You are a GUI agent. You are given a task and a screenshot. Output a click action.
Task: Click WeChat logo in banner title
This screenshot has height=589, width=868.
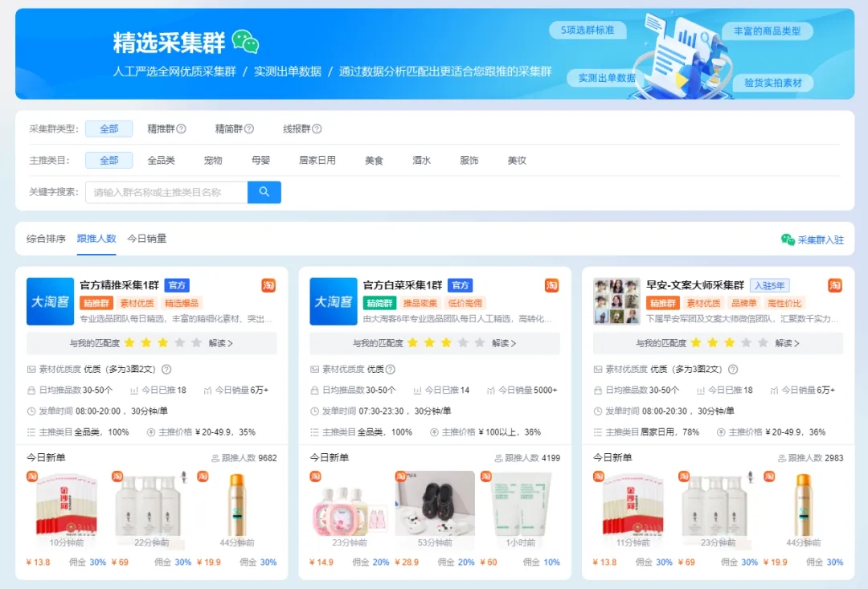click(x=245, y=42)
